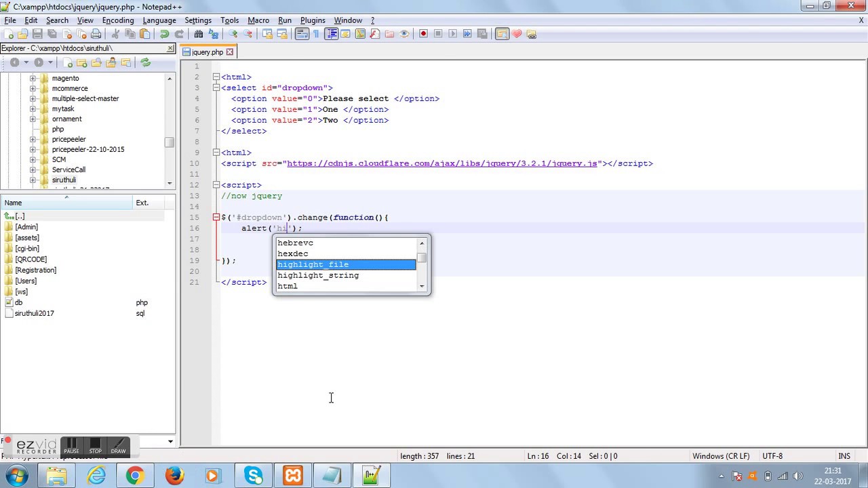Image resolution: width=868 pixels, height=488 pixels.
Task: Toggle Word Wrap in the toolbar
Action: tap(302, 34)
